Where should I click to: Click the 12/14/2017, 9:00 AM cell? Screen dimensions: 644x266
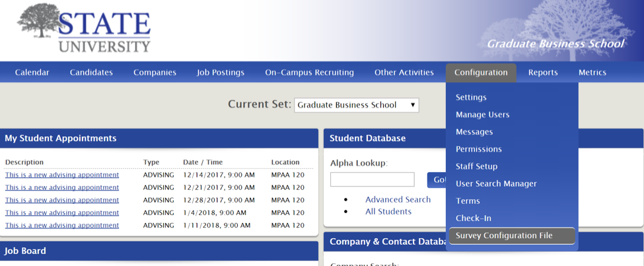click(x=219, y=175)
